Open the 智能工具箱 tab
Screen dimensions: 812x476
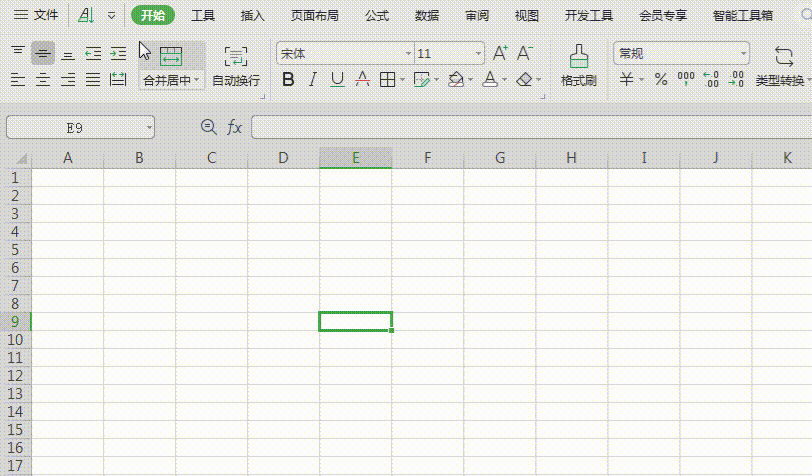tap(743, 16)
